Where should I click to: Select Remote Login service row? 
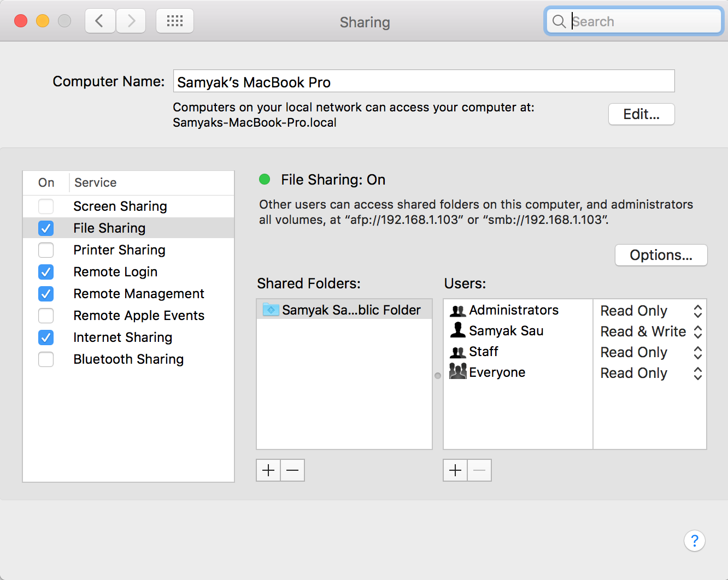[115, 272]
